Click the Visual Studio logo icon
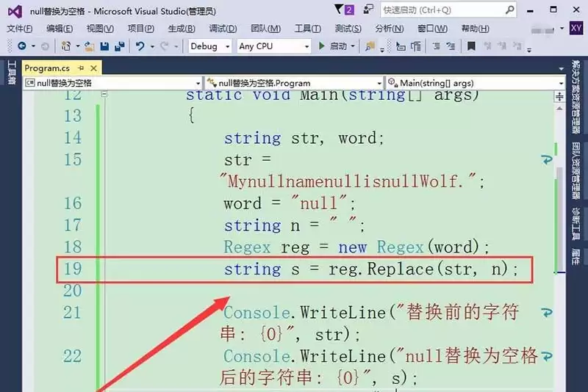 15,12
